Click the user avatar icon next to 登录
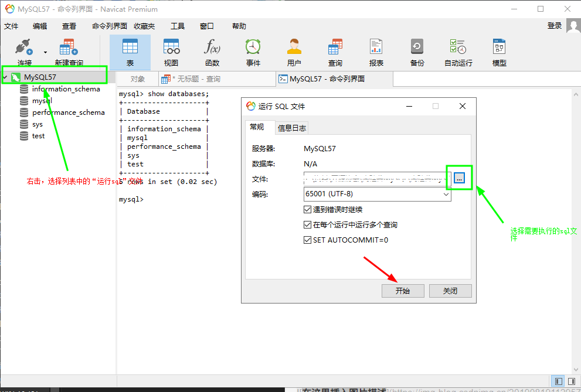Viewport: 581px width, 392px height. (x=573, y=26)
